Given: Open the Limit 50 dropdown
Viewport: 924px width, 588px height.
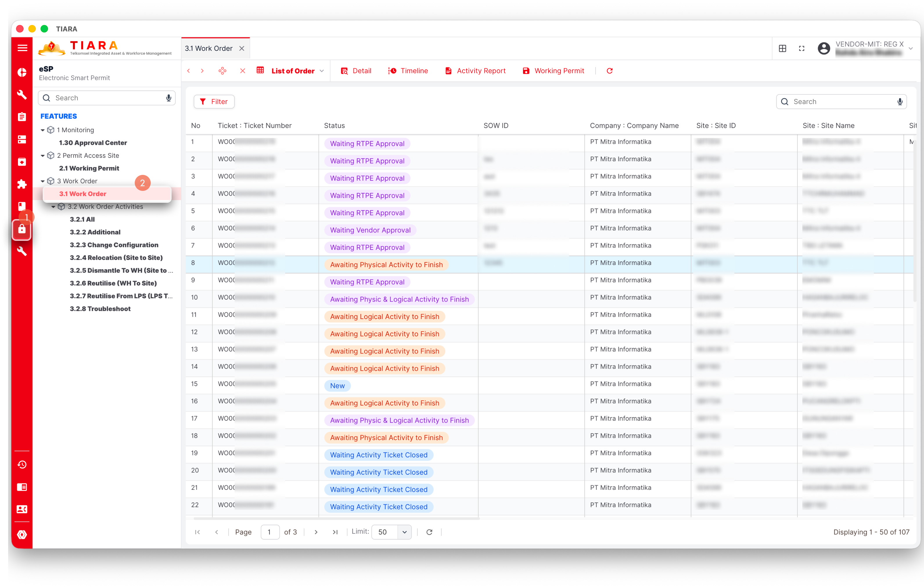Looking at the screenshot, I should (404, 532).
